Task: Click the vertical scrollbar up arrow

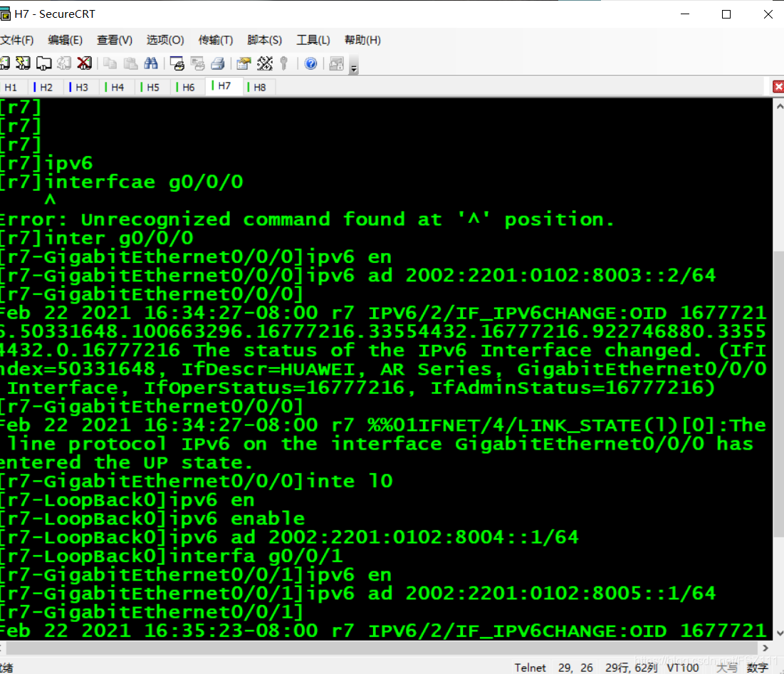Action: [x=779, y=105]
